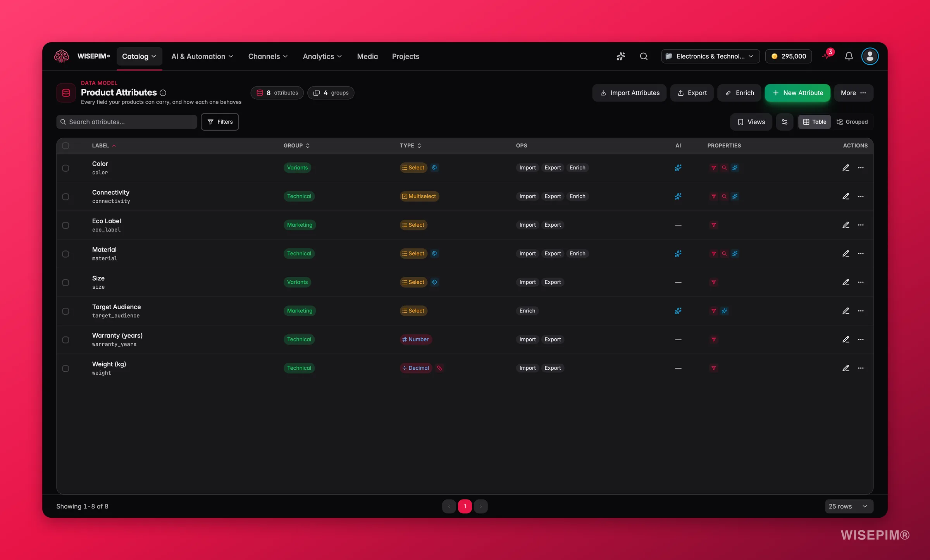The image size is (930, 560).
Task: Click the Enrich button in header
Action: click(739, 93)
